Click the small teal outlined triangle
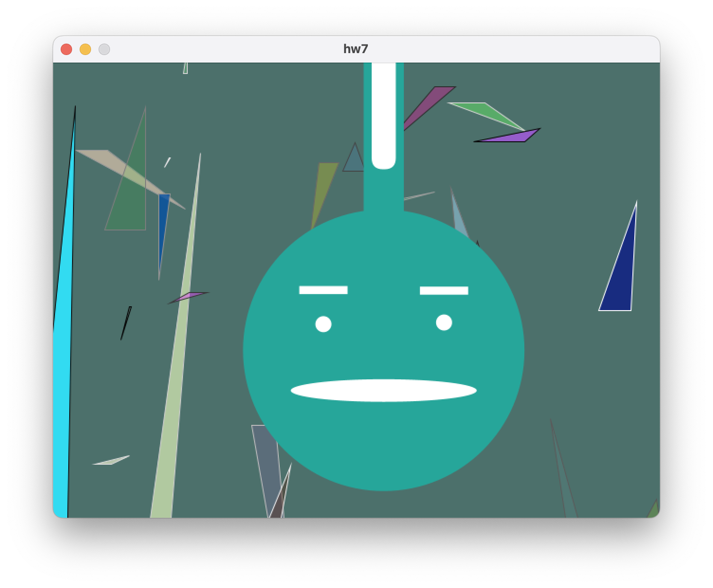 click(354, 161)
